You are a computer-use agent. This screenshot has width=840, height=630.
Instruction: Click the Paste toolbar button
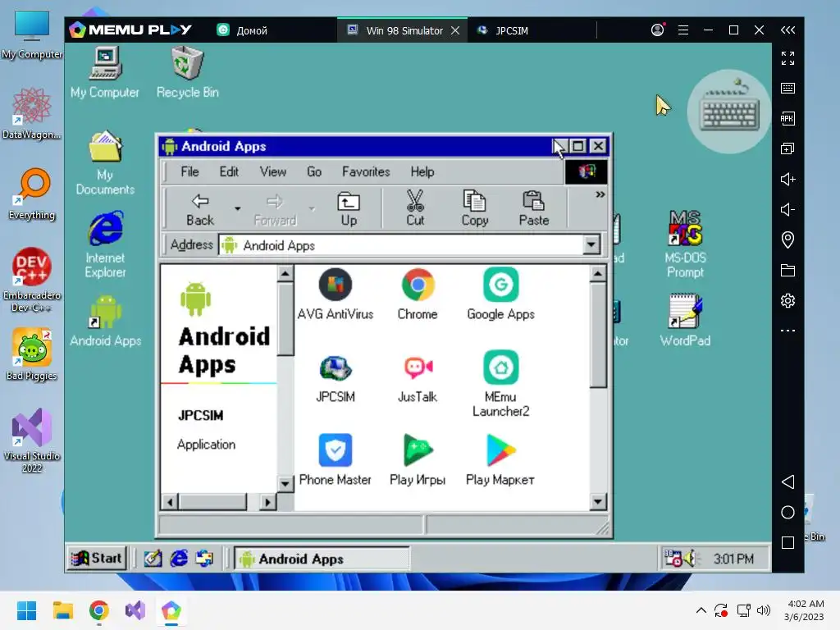pyautogui.click(x=533, y=208)
